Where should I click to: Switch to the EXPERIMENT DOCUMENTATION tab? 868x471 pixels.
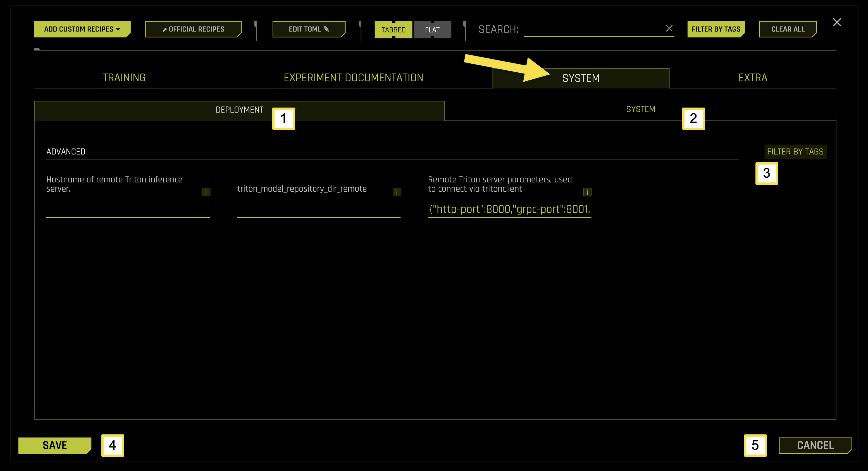pyautogui.click(x=354, y=77)
